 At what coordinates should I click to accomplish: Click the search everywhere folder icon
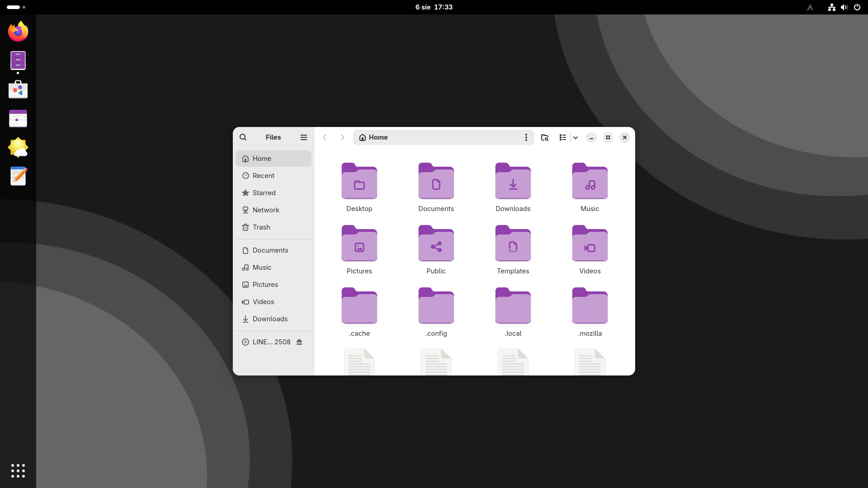click(x=545, y=137)
